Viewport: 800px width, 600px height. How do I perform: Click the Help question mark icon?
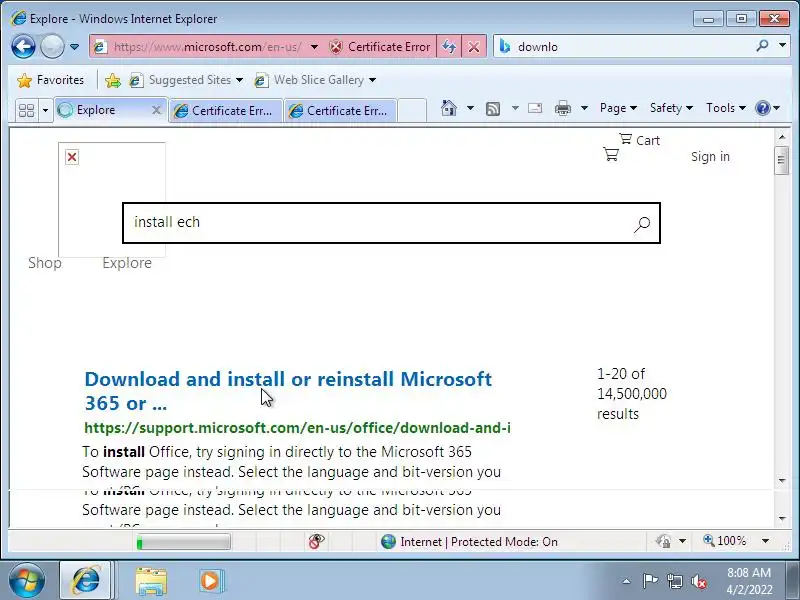point(763,108)
